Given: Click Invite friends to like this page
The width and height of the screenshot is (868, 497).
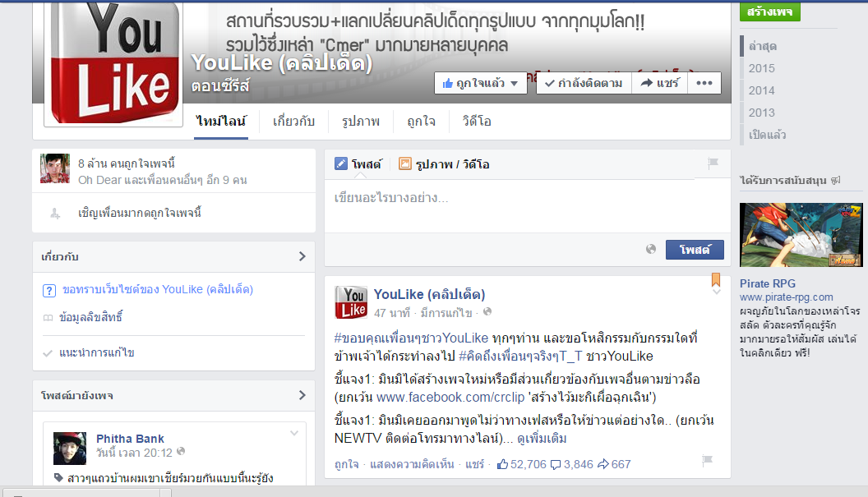Looking at the screenshot, I should 140,213.
